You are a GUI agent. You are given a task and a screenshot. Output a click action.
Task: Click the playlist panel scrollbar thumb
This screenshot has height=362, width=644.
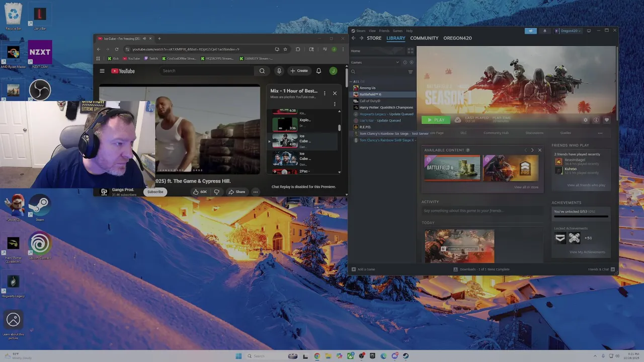[339, 128]
